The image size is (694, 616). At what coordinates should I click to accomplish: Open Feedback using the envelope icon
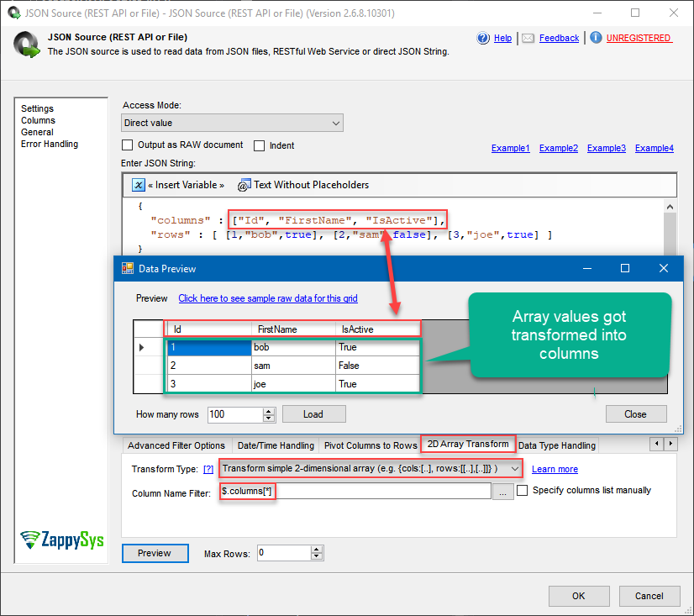point(528,38)
